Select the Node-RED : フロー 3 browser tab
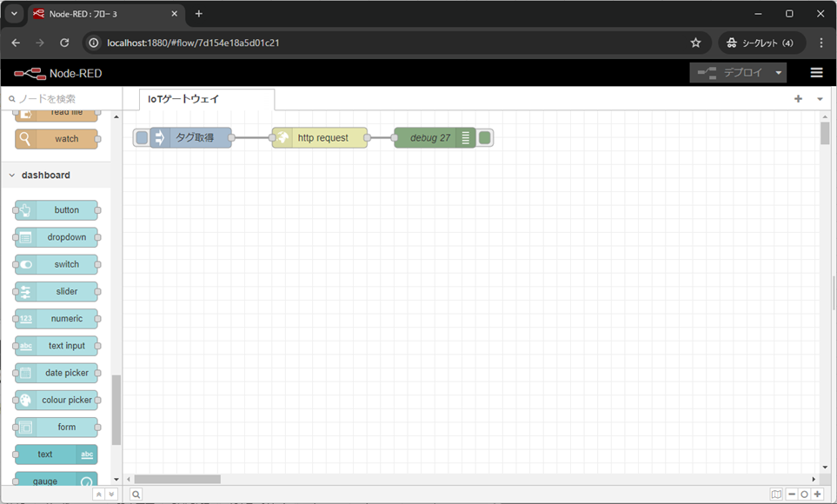This screenshot has height=504, width=837. click(x=106, y=15)
